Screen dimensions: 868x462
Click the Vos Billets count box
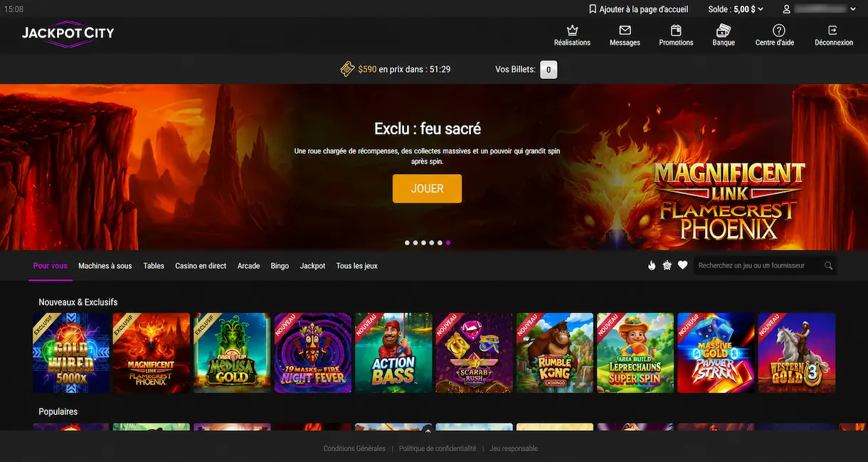coord(549,70)
